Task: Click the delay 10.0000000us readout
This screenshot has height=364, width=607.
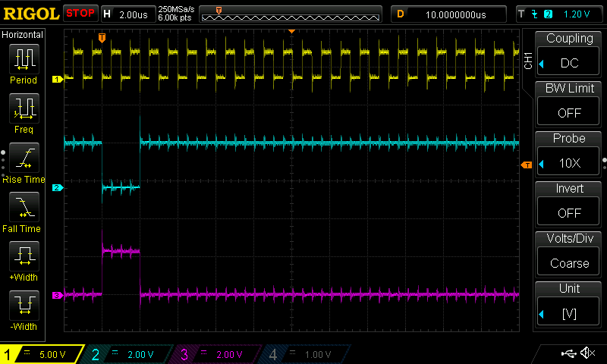Action: [456, 14]
